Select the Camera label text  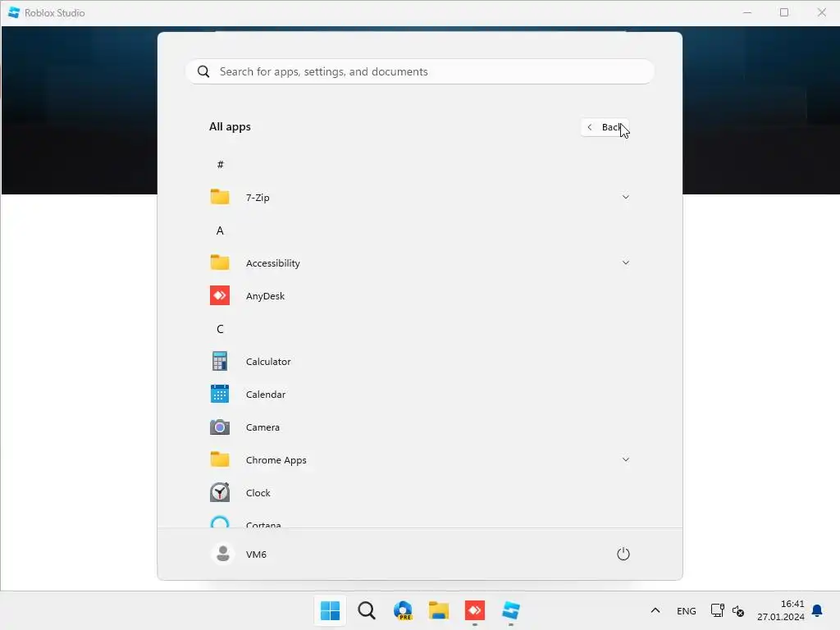(262, 427)
